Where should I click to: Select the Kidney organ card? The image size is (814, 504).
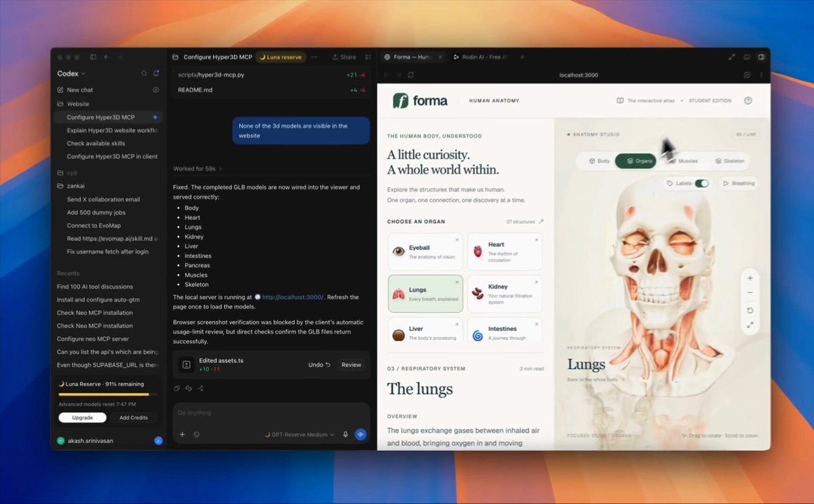click(505, 294)
